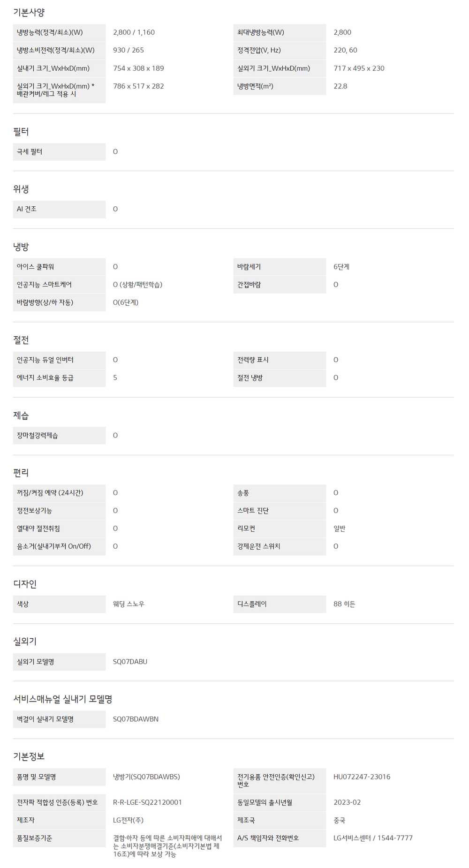Click the 장마철강력제습 label cell
The height and width of the screenshot is (868, 469).
pos(38,436)
